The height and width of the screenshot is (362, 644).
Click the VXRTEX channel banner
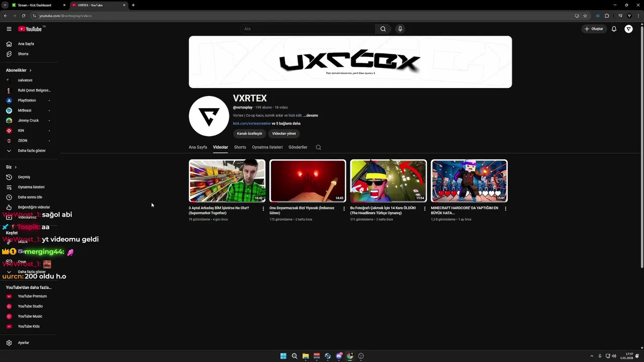pos(350,62)
